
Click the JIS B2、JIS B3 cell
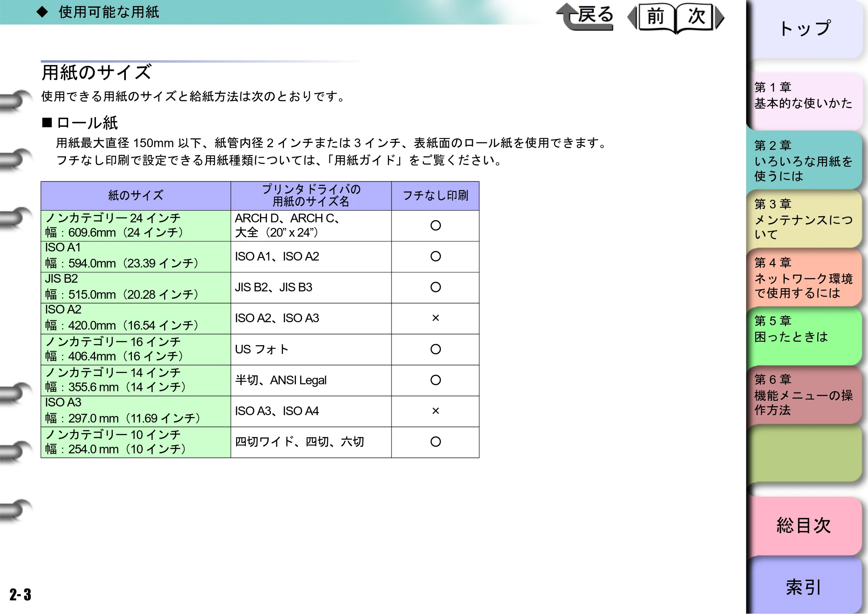[311, 287]
